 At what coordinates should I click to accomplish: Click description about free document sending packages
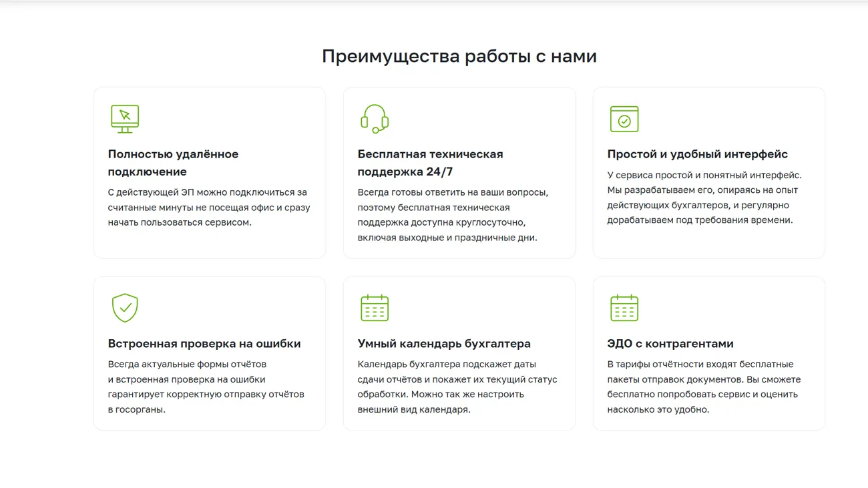tap(704, 387)
